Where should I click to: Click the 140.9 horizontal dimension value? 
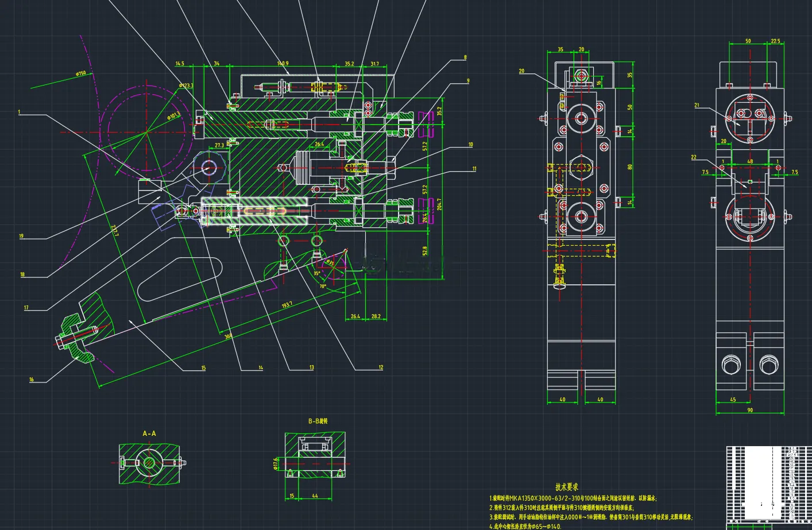283,64
